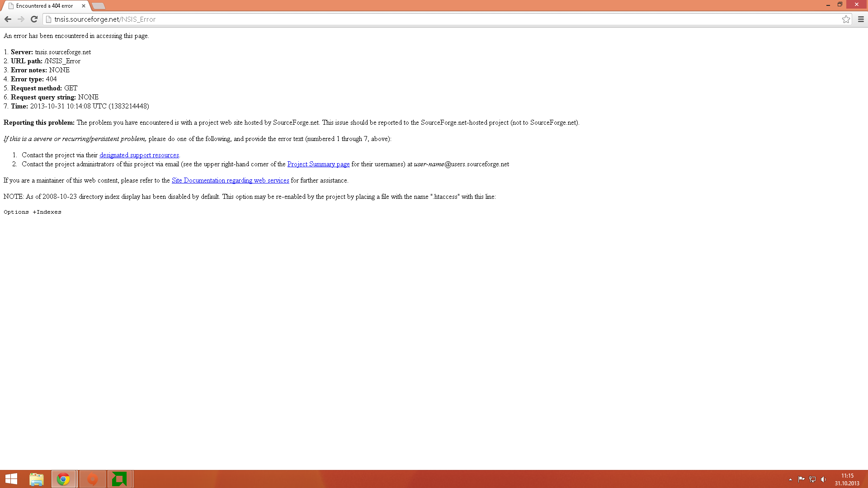Minimize the Chrome window
The height and width of the screenshot is (488, 868).
click(828, 5)
